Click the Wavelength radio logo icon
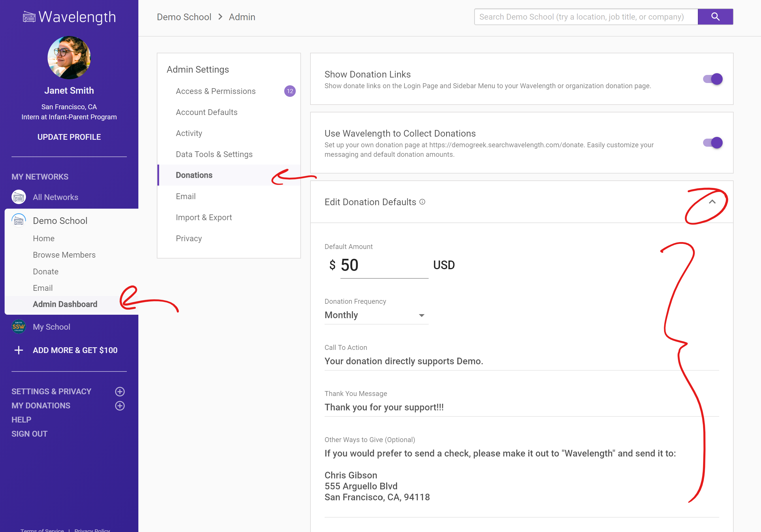 click(29, 17)
